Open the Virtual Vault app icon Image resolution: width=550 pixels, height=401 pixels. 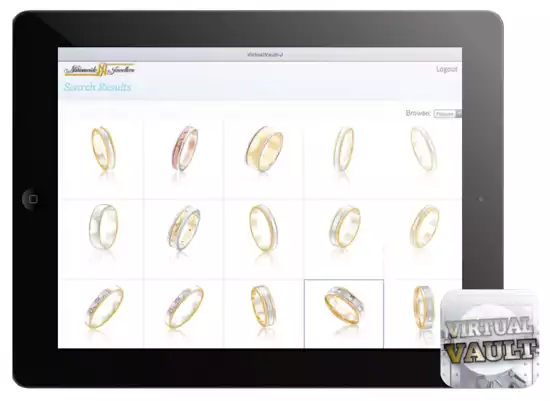tap(490, 338)
